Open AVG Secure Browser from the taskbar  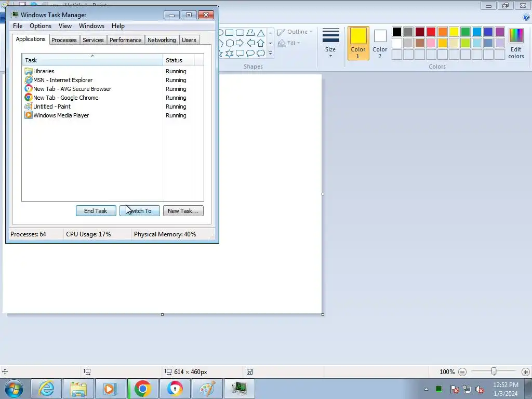pos(175,389)
